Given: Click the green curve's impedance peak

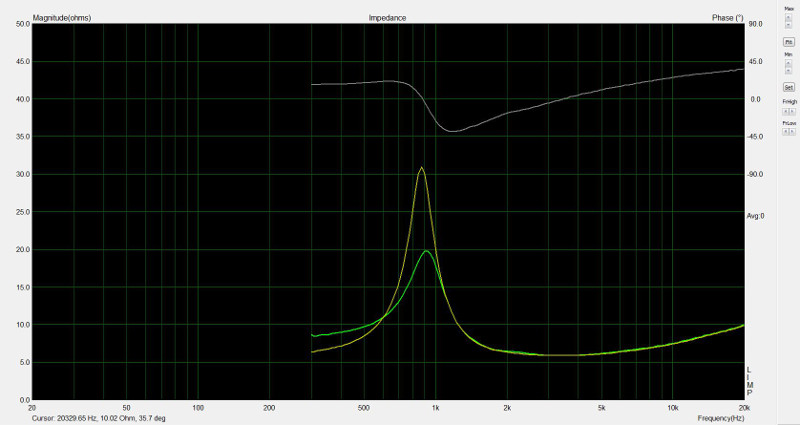Looking at the screenshot, I should tap(426, 251).
